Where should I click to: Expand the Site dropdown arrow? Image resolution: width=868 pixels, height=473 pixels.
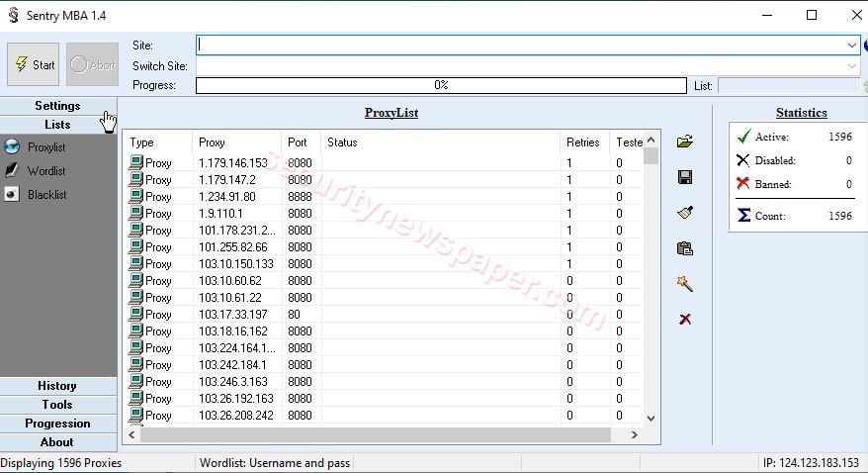[852, 46]
